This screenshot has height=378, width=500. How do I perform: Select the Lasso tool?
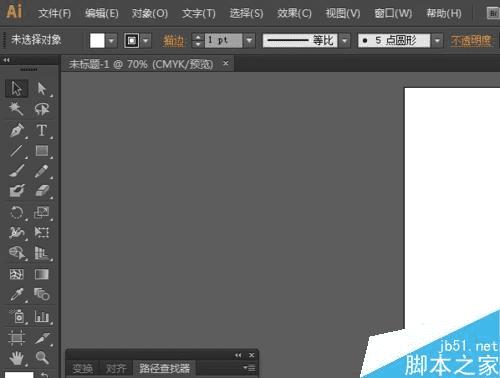click(42, 109)
